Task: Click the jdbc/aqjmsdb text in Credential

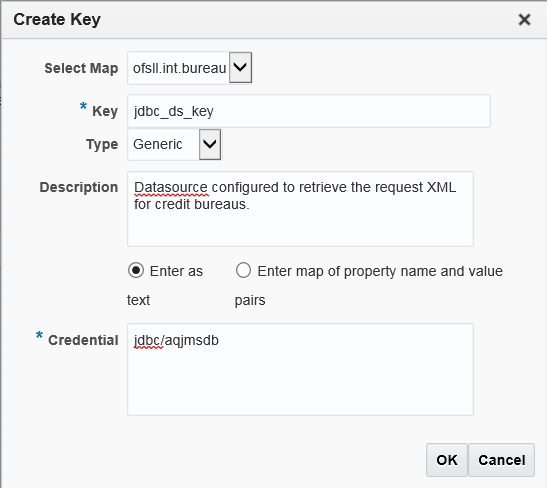Action: (176, 341)
